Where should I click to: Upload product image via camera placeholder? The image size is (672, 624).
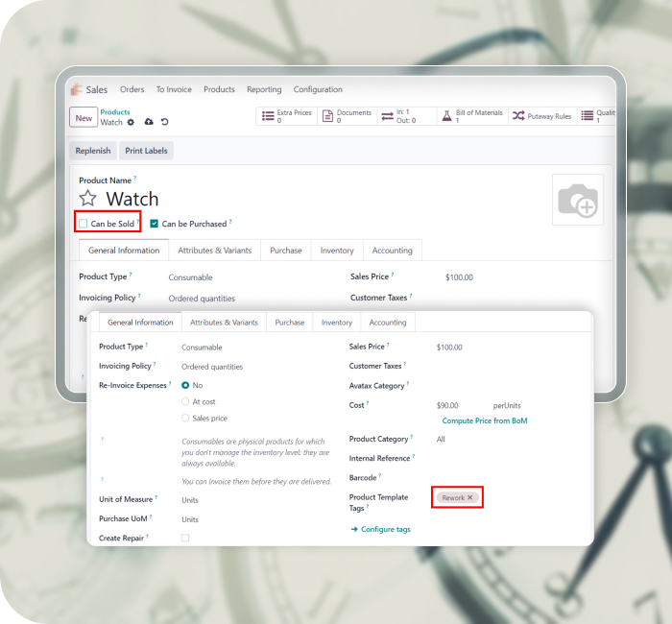[x=578, y=200]
